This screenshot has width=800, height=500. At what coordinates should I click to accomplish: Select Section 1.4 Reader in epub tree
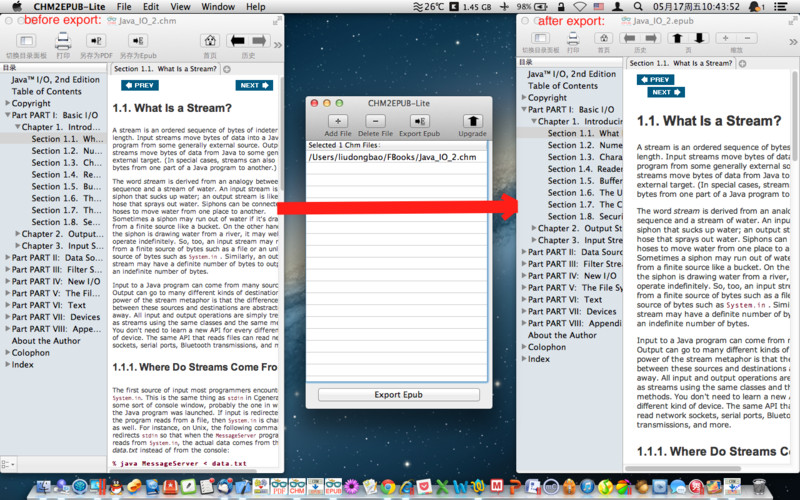[x=585, y=169]
